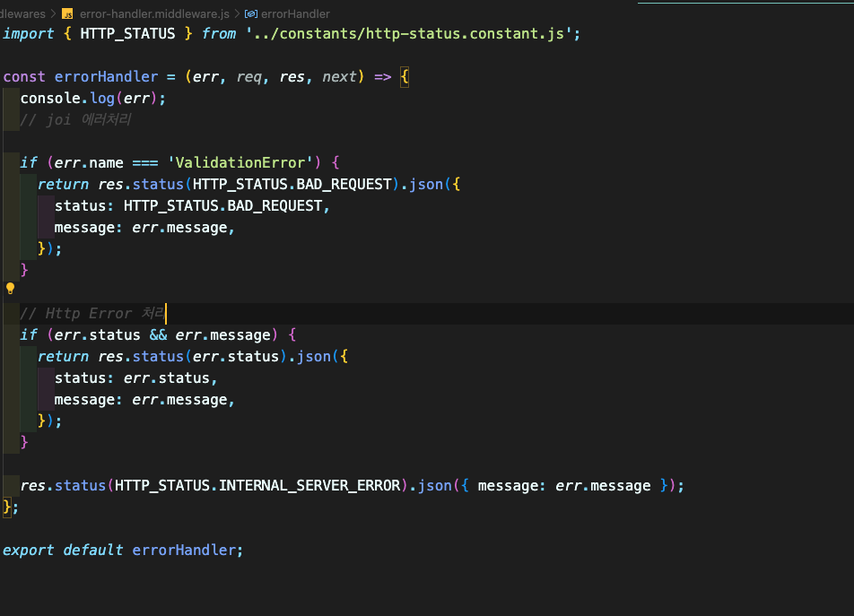The height and width of the screenshot is (616, 854).
Task: Click the '// Http Error 처리' comment
Action: tap(92, 314)
